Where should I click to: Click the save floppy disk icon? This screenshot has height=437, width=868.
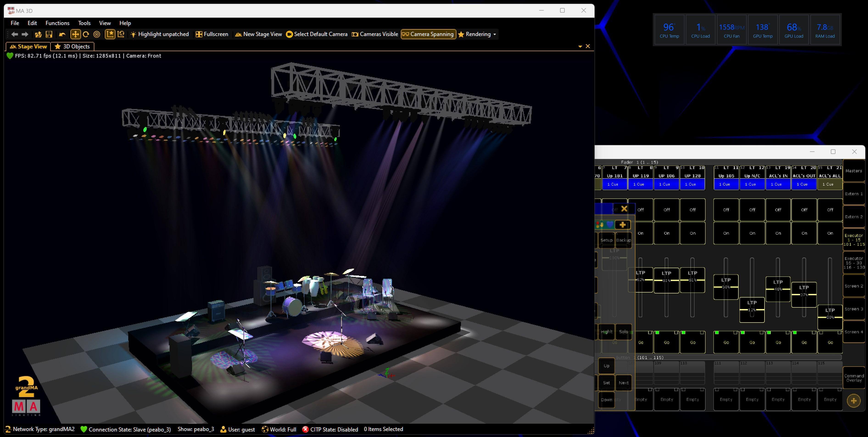[49, 34]
